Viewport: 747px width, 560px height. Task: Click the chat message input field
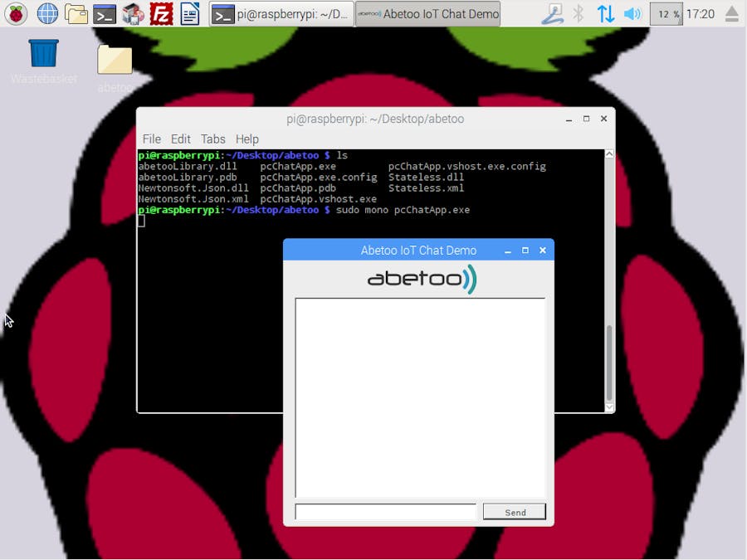click(384, 511)
